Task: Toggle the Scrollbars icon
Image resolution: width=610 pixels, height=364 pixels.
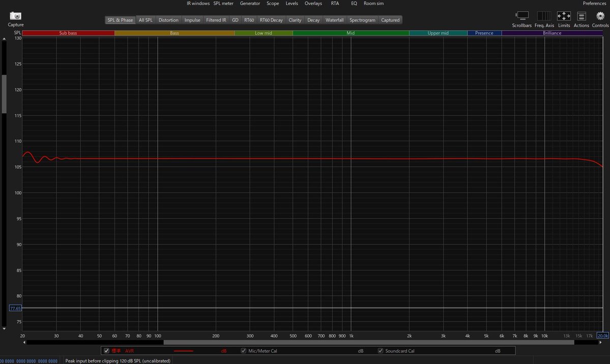Action: tap(521, 16)
